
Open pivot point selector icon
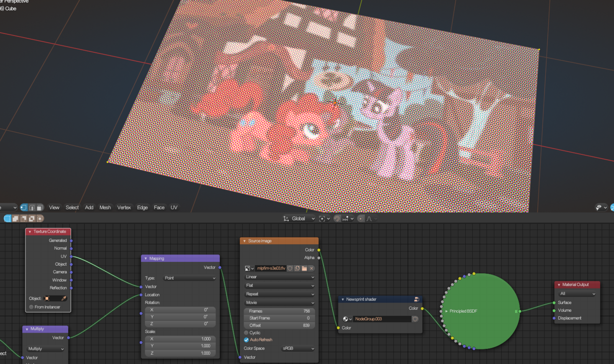point(324,219)
